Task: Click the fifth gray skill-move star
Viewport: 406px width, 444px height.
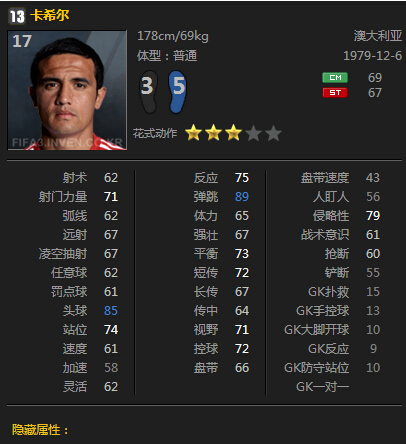Action: (x=274, y=133)
